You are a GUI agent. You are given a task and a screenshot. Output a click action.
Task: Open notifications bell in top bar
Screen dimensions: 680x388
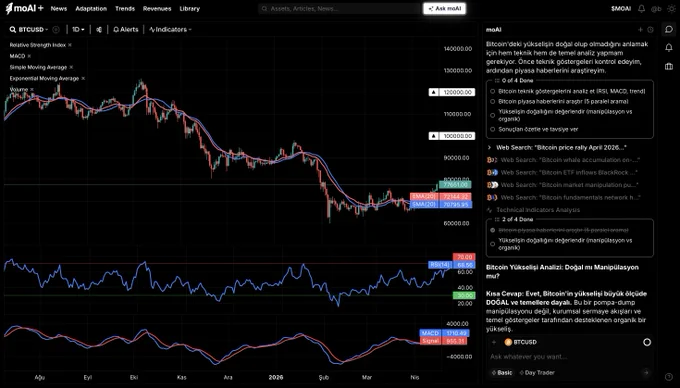[x=641, y=9]
